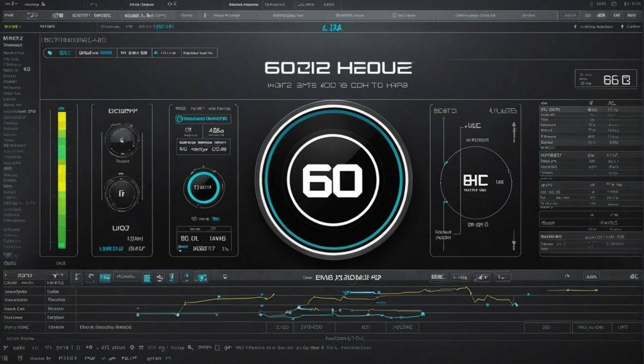Open the dropdown arrow in timeline header left
This screenshot has width=644, height=364.
coord(56,276)
